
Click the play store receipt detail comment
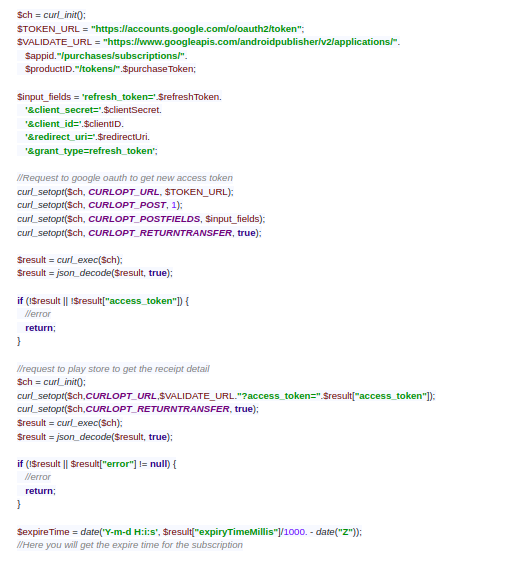(x=113, y=369)
